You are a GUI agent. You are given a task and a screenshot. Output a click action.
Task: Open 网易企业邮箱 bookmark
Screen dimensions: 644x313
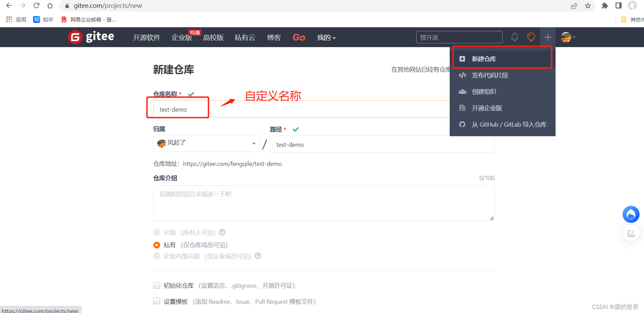click(88, 19)
